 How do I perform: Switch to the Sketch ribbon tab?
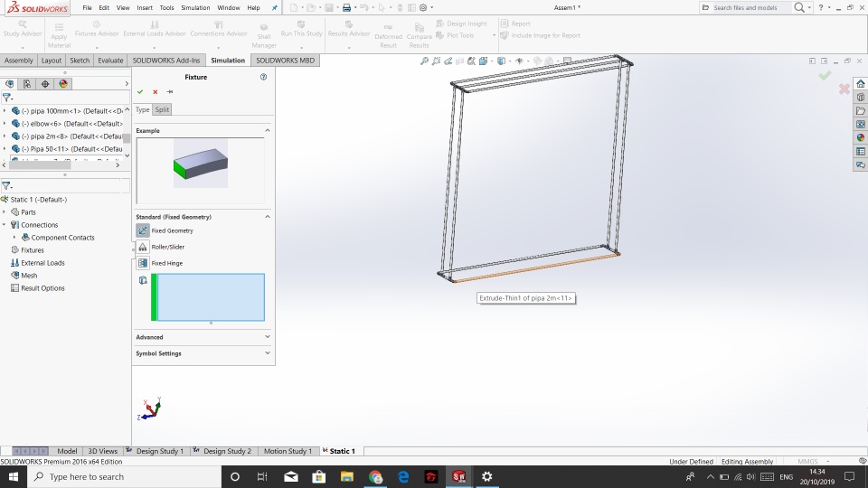pos(80,61)
